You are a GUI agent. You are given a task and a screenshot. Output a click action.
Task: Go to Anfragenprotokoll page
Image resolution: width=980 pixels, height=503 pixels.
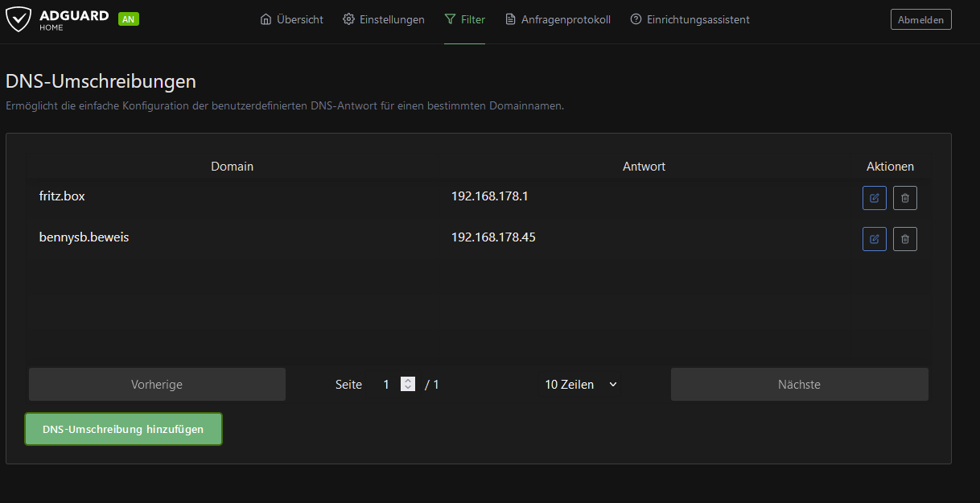click(558, 19)
